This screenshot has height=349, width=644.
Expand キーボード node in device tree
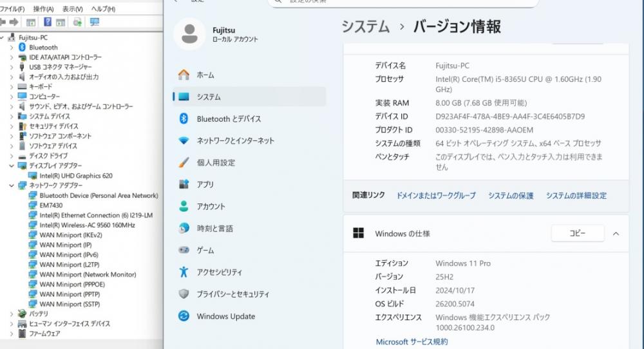coord(12,87)
